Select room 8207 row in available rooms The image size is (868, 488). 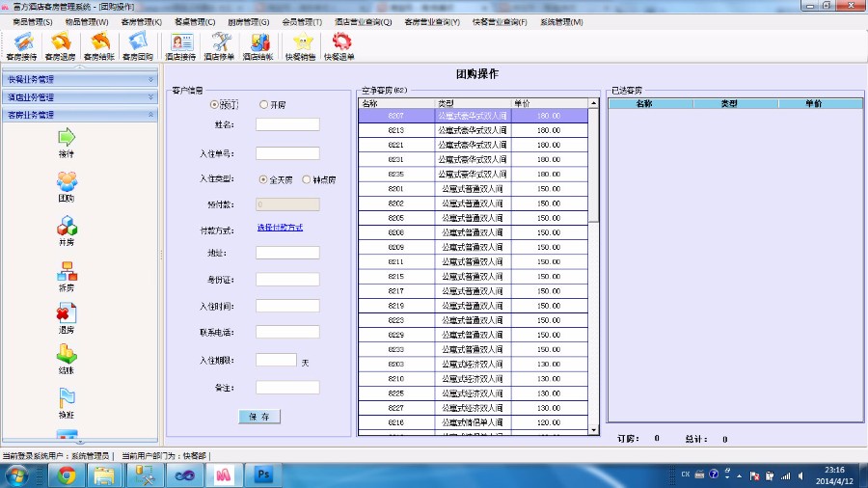tap(474, 116)
